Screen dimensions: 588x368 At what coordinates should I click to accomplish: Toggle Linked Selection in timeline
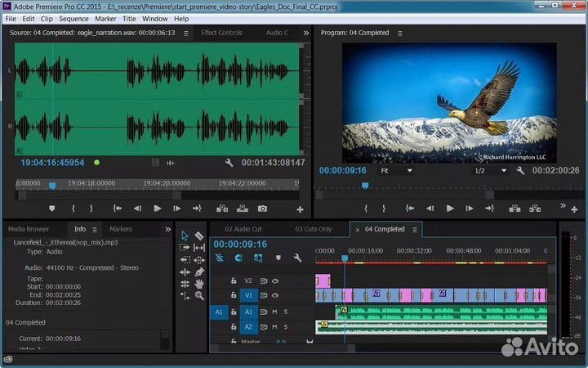click(x=258, y=258)
